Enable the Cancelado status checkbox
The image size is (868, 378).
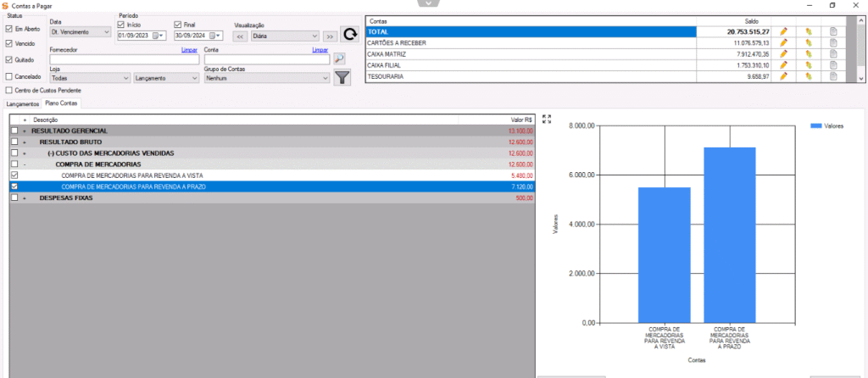pos(9,76)
